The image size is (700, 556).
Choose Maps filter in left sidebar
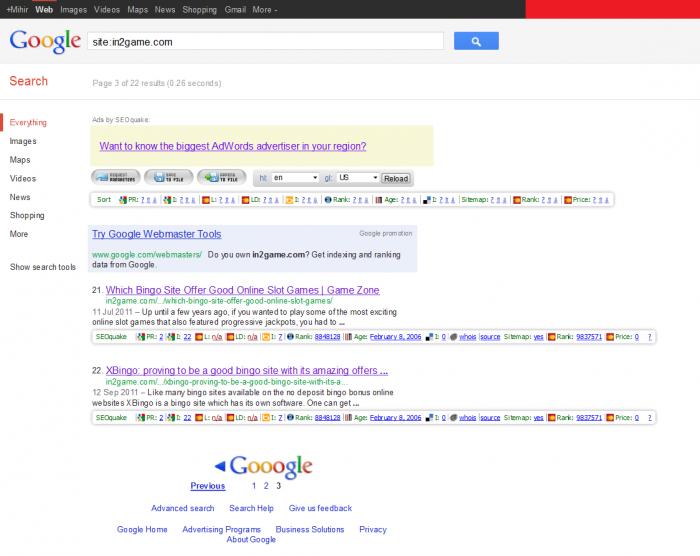(x=20, y=160)
